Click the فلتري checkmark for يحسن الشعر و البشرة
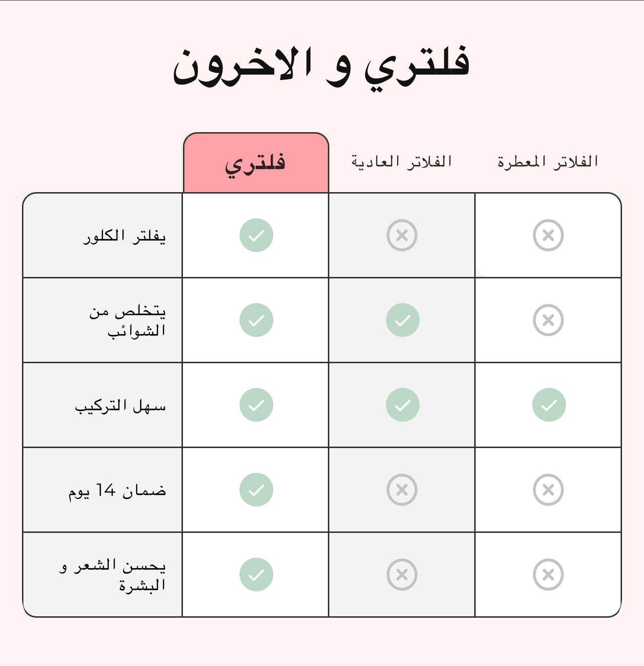The width and height of the screenshot is (644, 666). click(x=256, y=574)
